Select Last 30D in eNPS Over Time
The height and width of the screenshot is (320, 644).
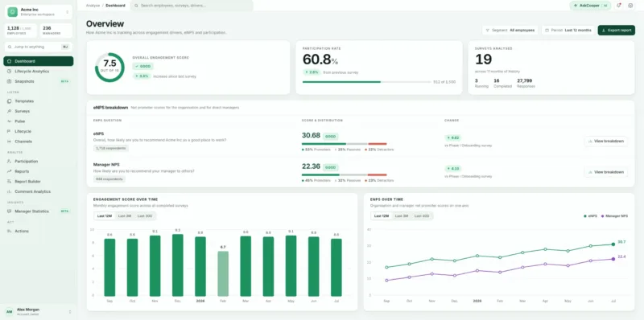coord(422,215)
